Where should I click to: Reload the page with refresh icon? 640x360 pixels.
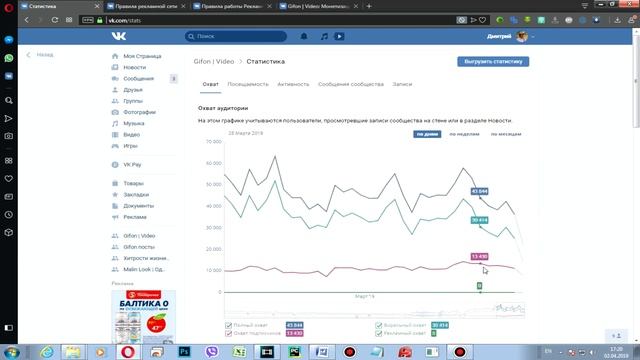click(x=55, y=20)
